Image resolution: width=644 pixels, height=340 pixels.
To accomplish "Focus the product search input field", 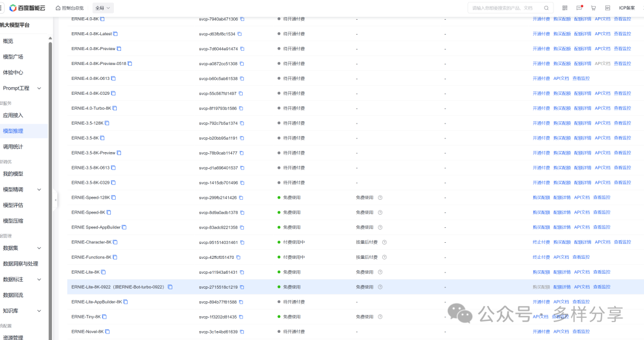I will pos(504,8).
